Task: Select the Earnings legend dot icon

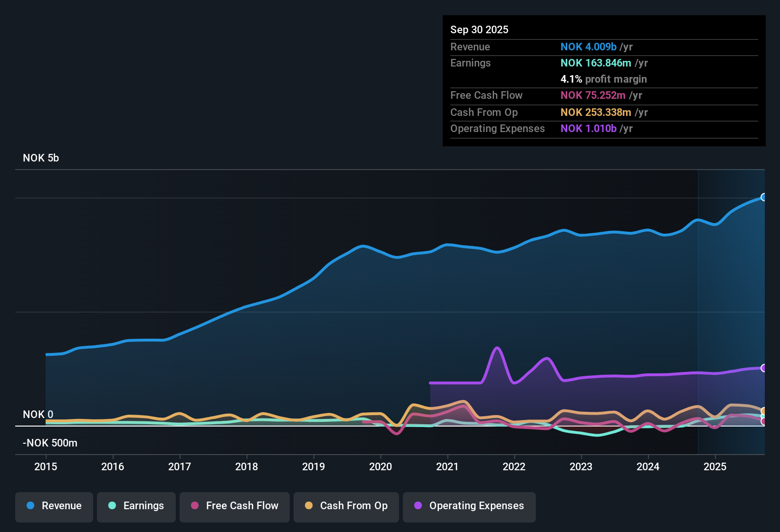Action: pos(113,506)
